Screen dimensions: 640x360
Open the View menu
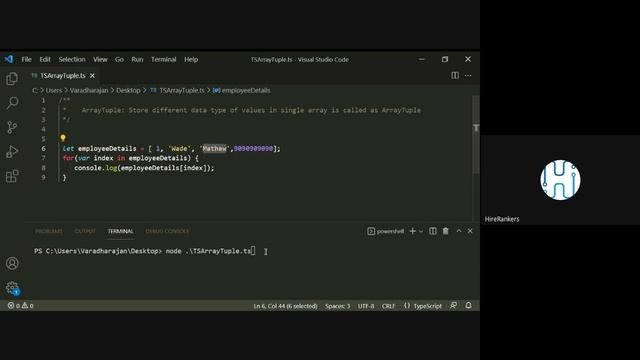coord(100,59)
